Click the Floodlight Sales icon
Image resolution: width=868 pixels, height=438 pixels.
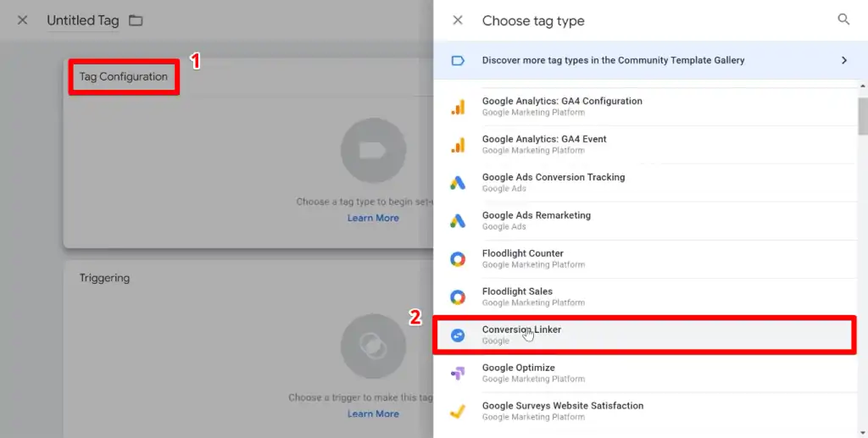click(458, 297)
